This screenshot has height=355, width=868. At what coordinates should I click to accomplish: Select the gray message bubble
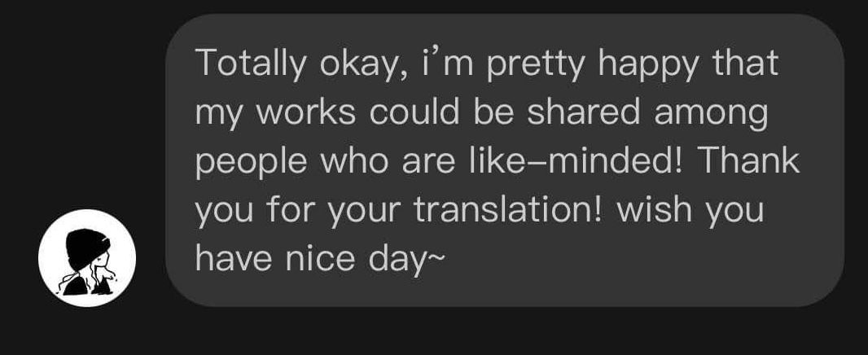[x=505, y=160]
